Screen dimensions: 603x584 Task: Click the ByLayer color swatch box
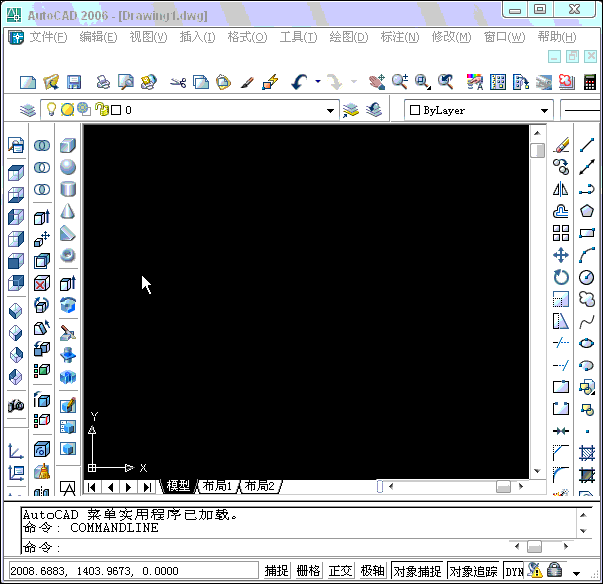415,110
